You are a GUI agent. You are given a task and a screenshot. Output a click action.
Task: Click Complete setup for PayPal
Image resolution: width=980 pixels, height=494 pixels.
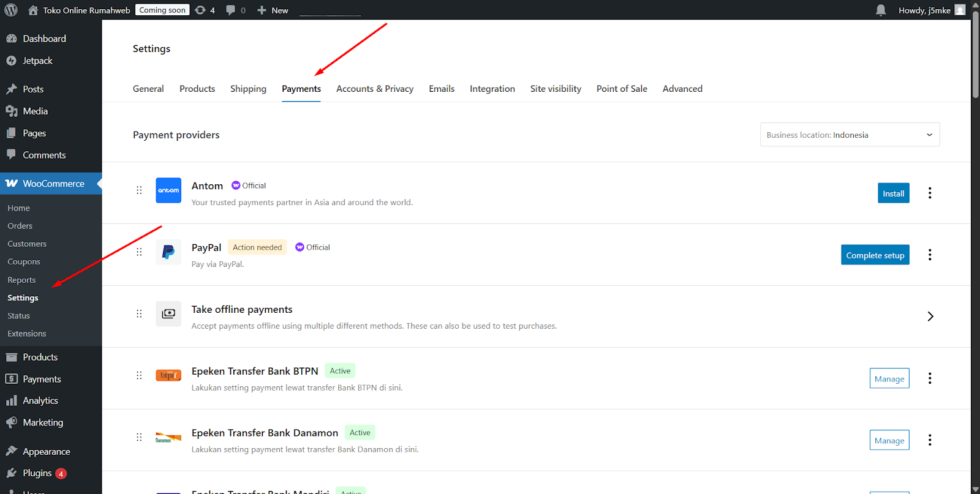pos(875,255)
